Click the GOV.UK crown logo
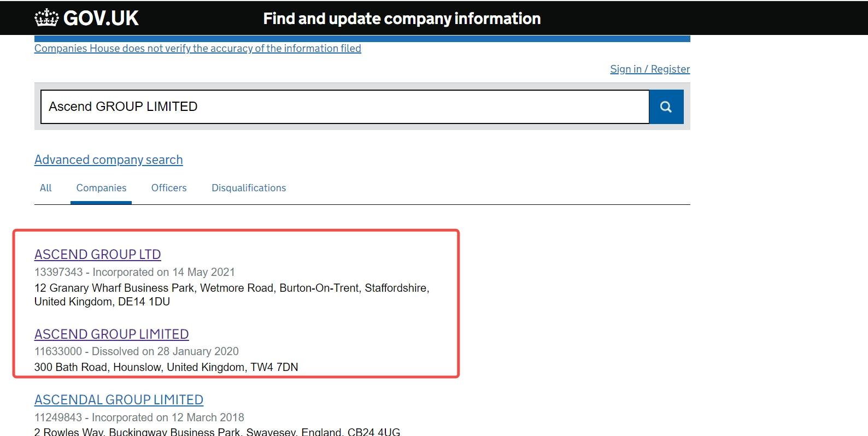This screenshot has width=868, height=436. 86,18
